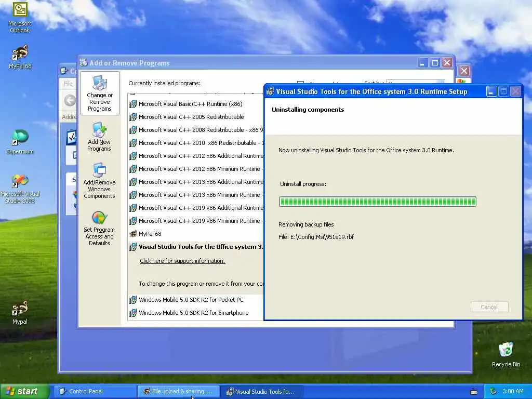Click icon of Visual C++ 2012 x86 Minimum Runtime
Viewport: 532px width, 399px height.
133,169
